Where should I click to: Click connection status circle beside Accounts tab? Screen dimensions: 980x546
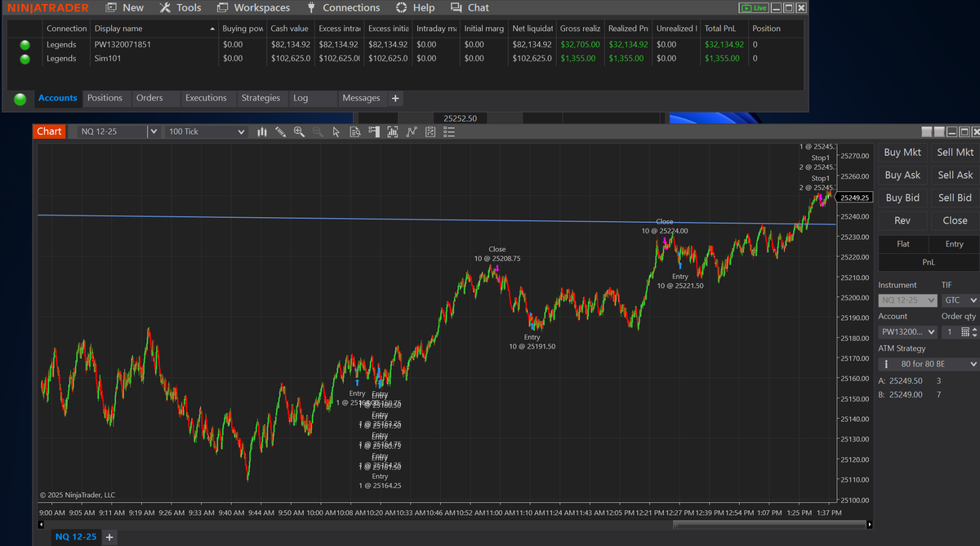(x=20, y=99)
